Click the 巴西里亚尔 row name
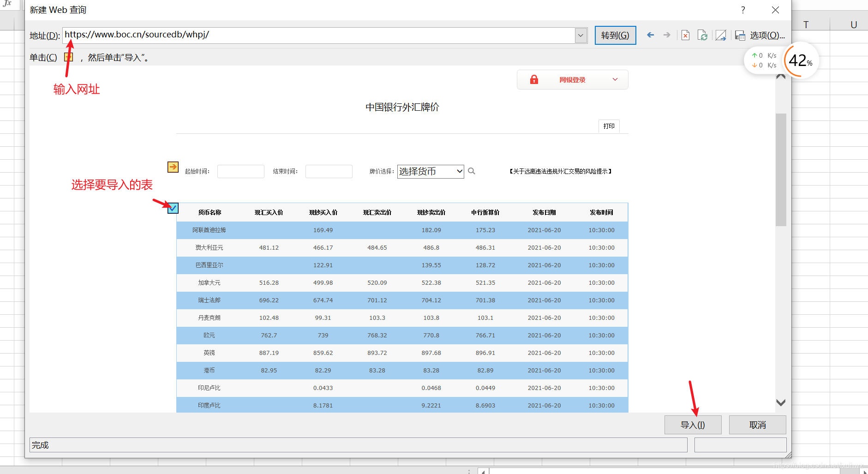868x474 pixels. [x=209, y=265]
